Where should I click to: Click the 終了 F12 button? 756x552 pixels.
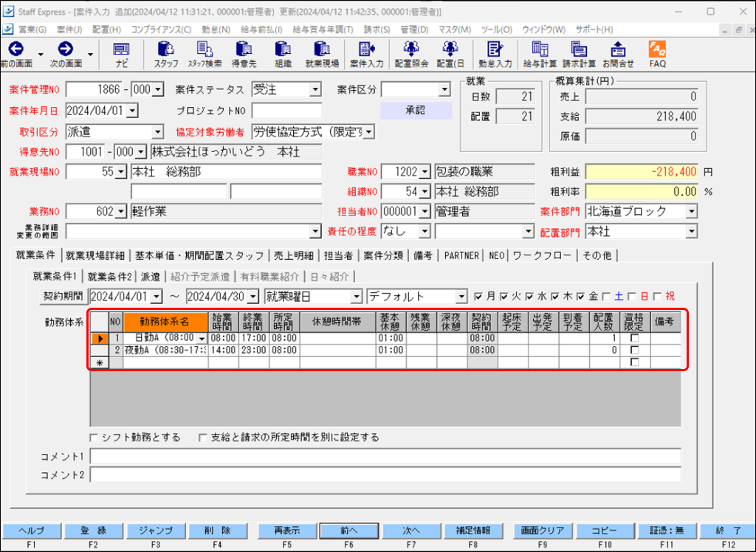(729, 531)
